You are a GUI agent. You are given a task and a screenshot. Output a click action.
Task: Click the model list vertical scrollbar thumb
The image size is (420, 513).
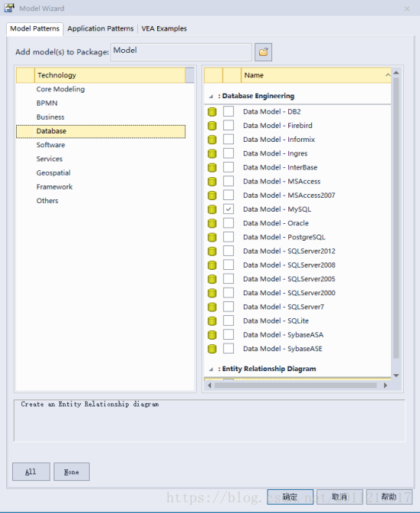point(396,218)
